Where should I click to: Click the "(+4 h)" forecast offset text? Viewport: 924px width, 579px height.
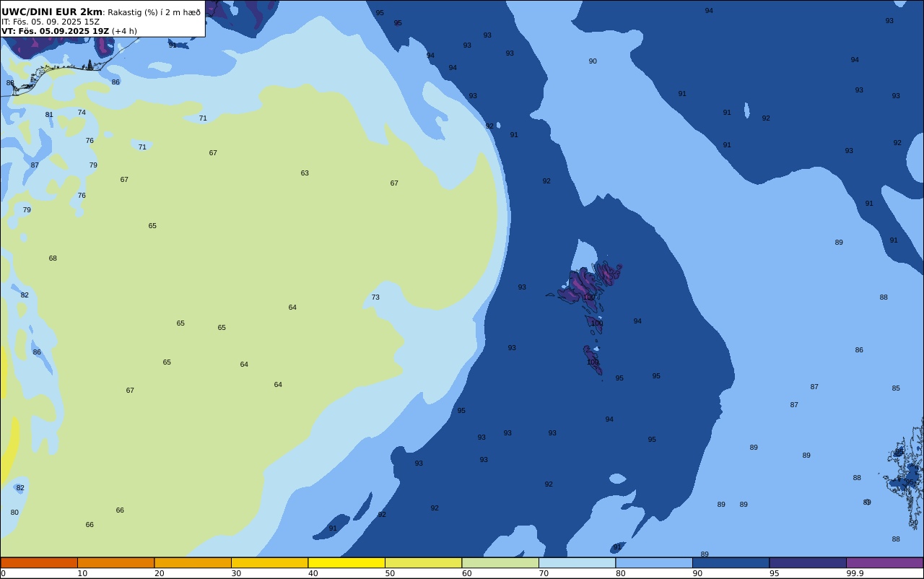pos(124,31)
